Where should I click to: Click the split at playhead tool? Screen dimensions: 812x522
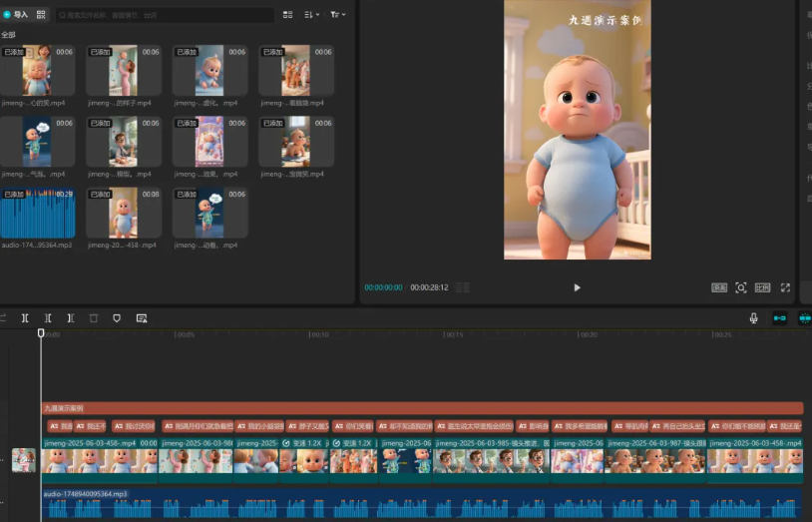pyautogui.click(x=25, y=318)
